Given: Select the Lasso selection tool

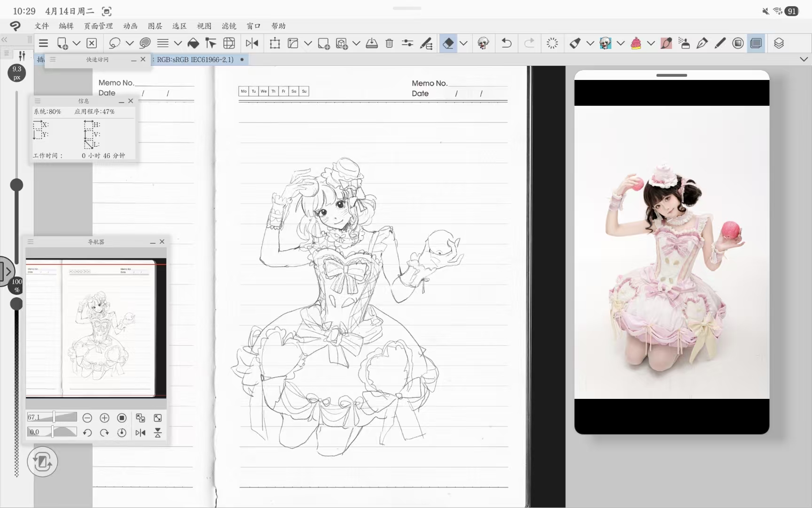Looking at the screenshot, I should (x=114, y=43).
